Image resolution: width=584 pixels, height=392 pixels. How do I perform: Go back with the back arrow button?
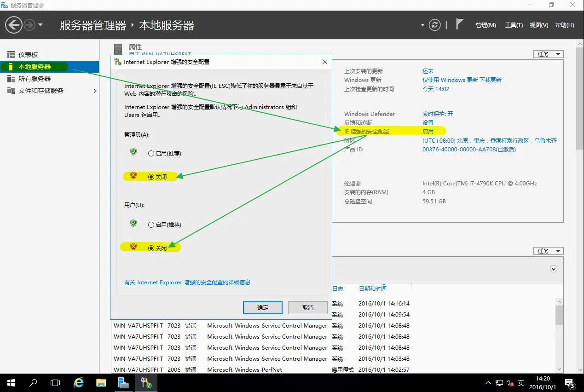[14, 25]
